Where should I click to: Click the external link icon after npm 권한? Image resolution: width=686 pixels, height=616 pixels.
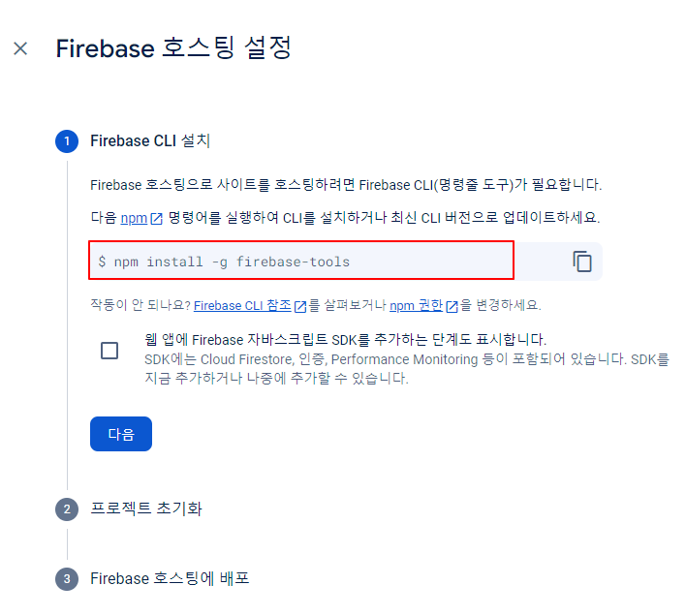(452, 306)
